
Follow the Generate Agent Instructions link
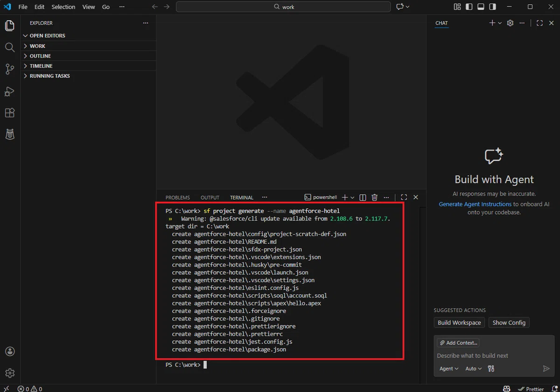coord(475,204)
